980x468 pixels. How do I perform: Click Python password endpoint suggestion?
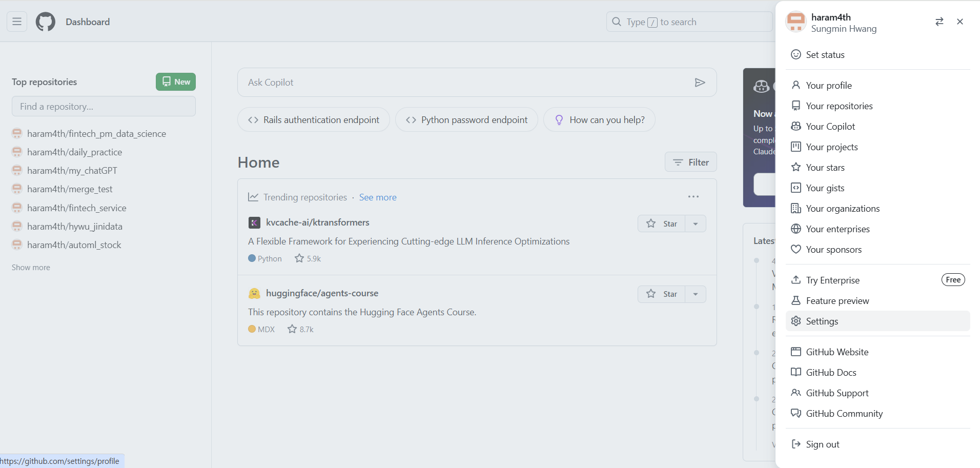[x=466, y=119]
